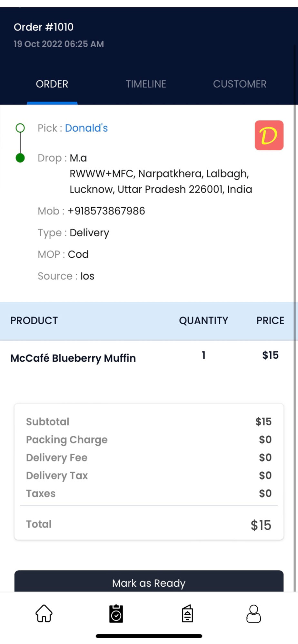
Task: Select the McCafé Blueberry Muffin item row
Action: [73, 358]
